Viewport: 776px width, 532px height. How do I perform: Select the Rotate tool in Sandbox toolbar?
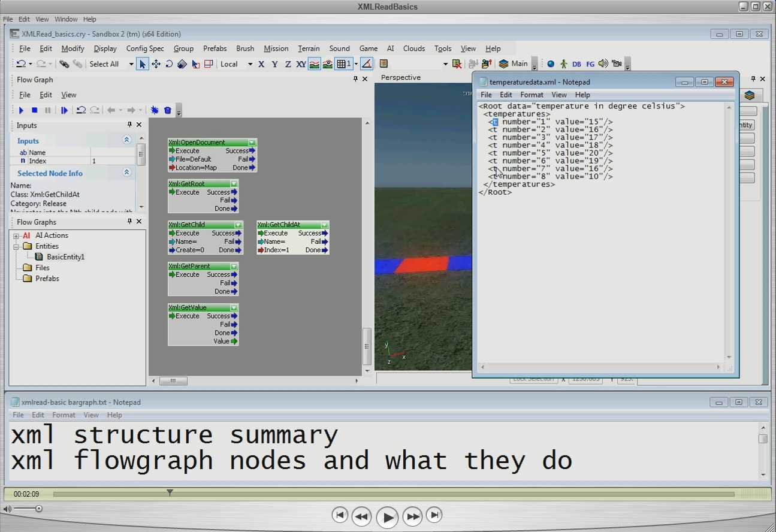[x=169, y=64]
